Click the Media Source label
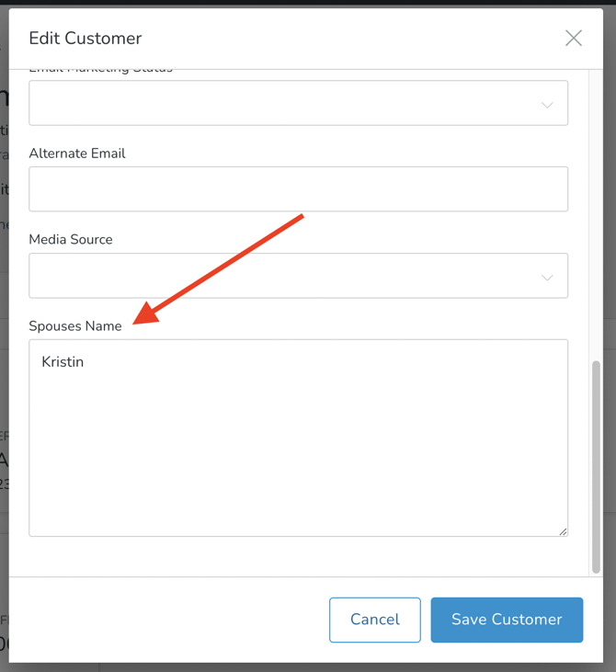 pyautogui.click(x=71, y=239)
